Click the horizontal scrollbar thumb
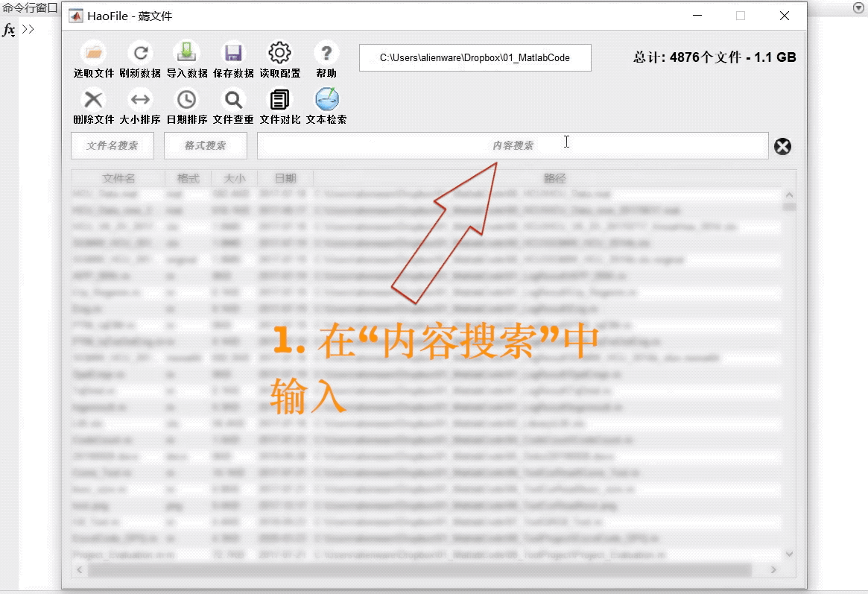 (x=419, y=569)
